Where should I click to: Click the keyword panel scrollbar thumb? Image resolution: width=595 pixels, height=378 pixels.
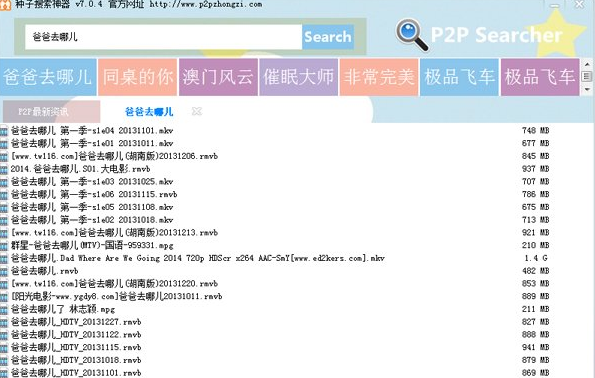tap(587, 77)
